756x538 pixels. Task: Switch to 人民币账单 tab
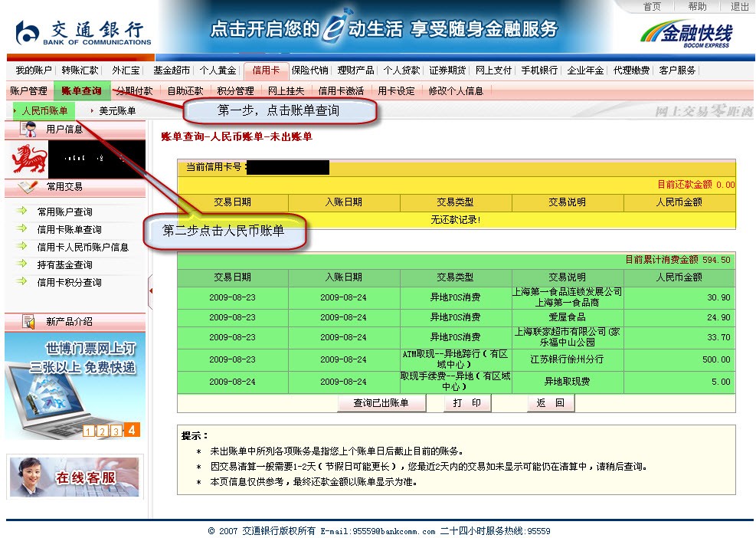44,111
